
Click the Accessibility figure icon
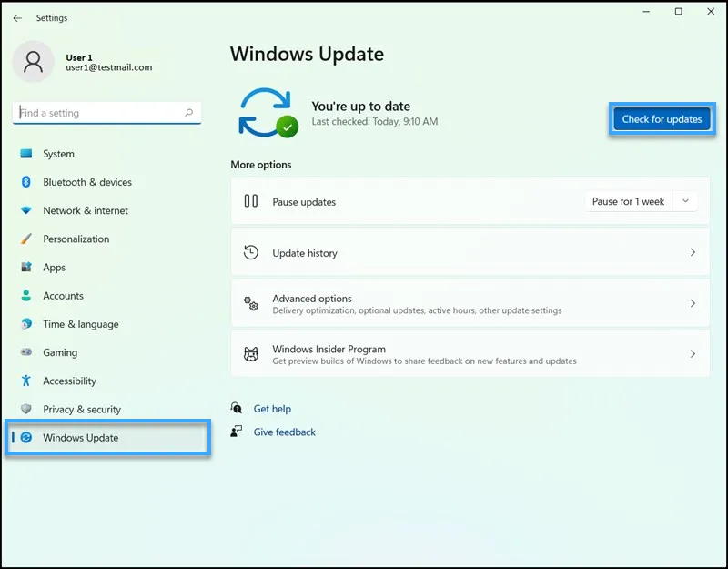pos(26,381)
